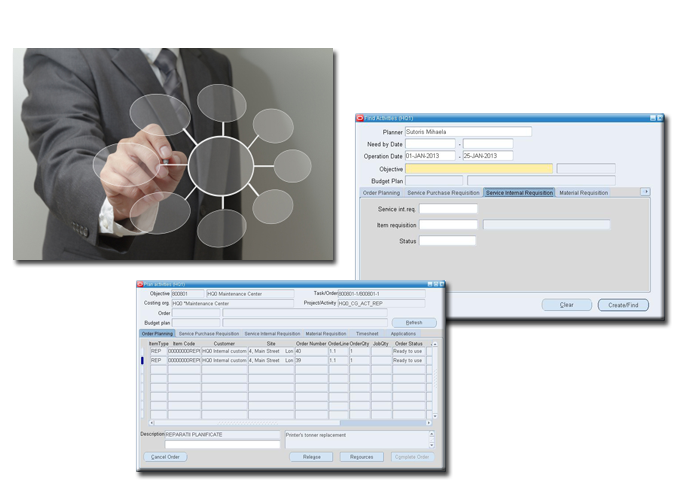
Task: Click the Clear button
Action: point(566,304)
